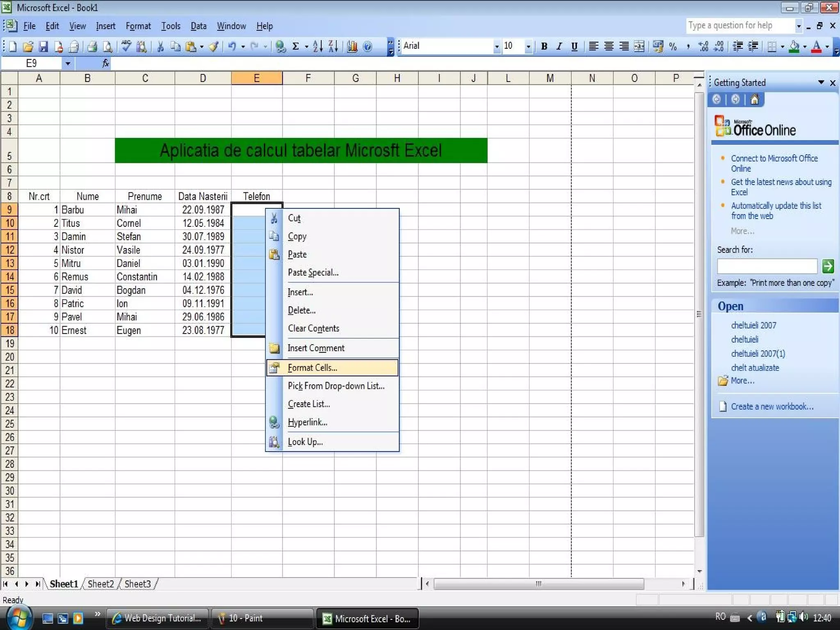Click Create a new workbook link
The image size is (840, 630).
772,406
